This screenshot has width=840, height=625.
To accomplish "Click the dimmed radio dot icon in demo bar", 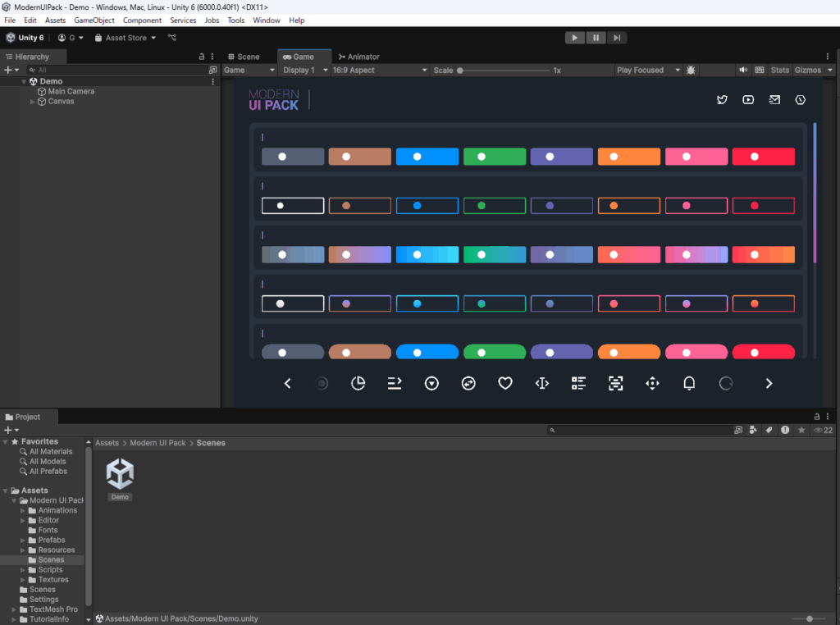I will pyautogui.click(x=322, y=384).
